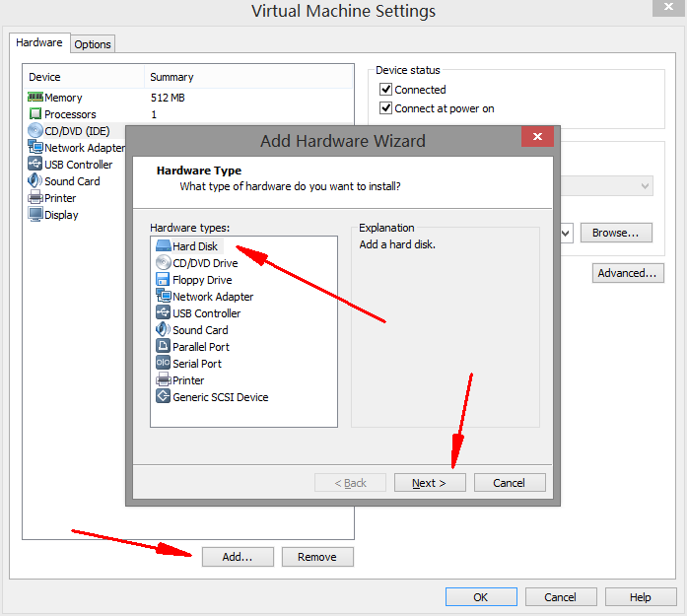
Task: Click USB Controller icon in wizard list
Action: click(163, 312)
